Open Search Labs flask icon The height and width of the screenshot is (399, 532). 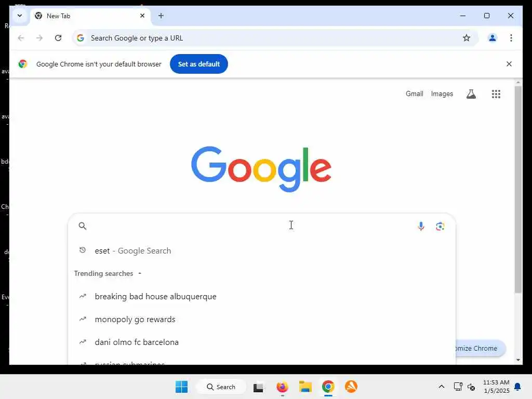pos(471,94)
